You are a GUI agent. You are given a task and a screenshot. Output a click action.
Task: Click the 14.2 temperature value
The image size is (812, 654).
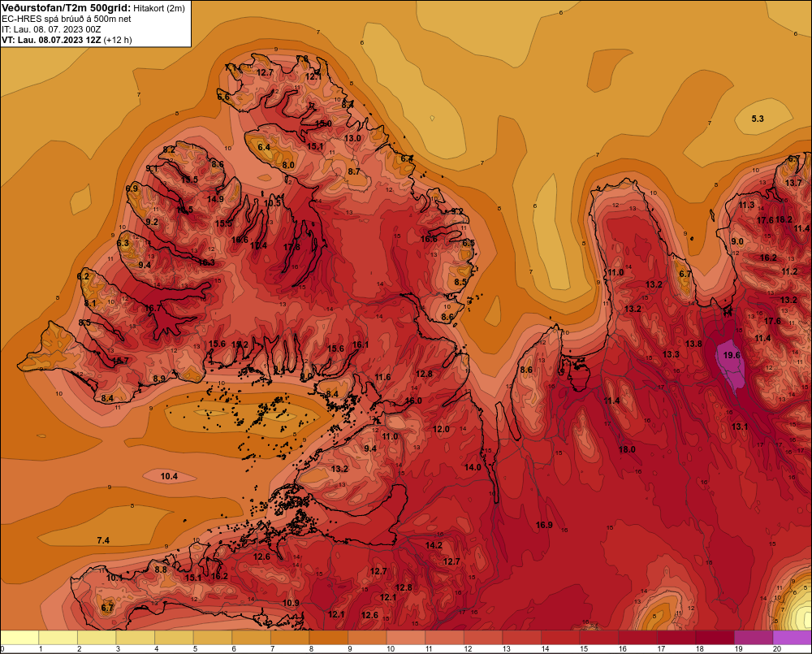pyautogui.click(x=434, y=545)
